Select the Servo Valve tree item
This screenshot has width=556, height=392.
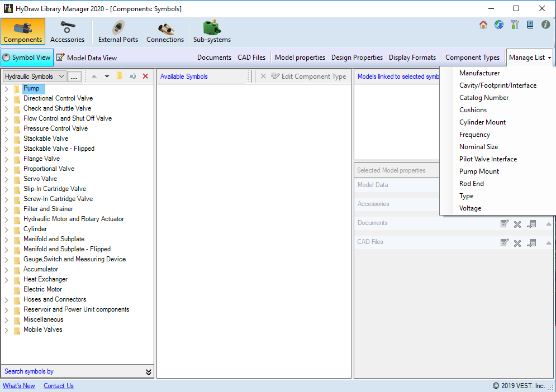point(40,179)
